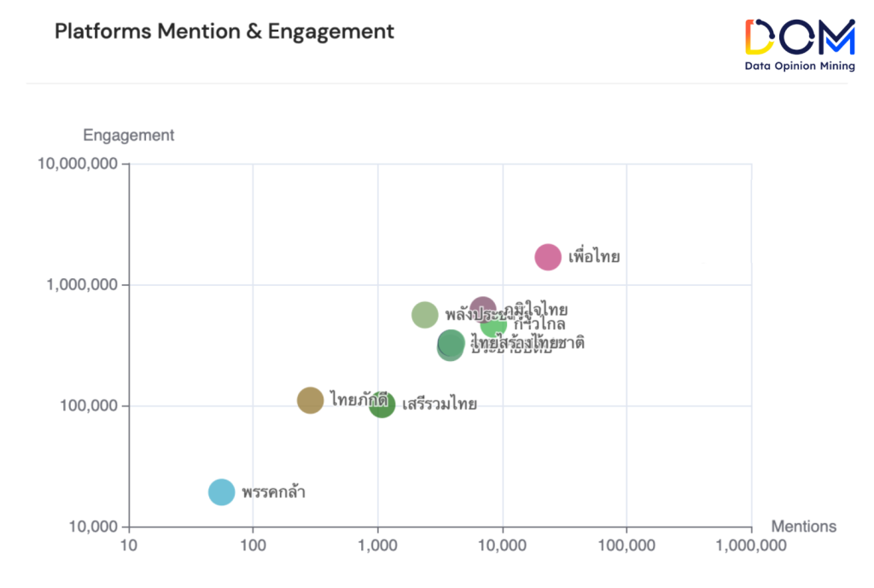Image resolution: width=874 pixels, height=588 pixels.
Task: Click the Engagement axis title
Action: 128,135
